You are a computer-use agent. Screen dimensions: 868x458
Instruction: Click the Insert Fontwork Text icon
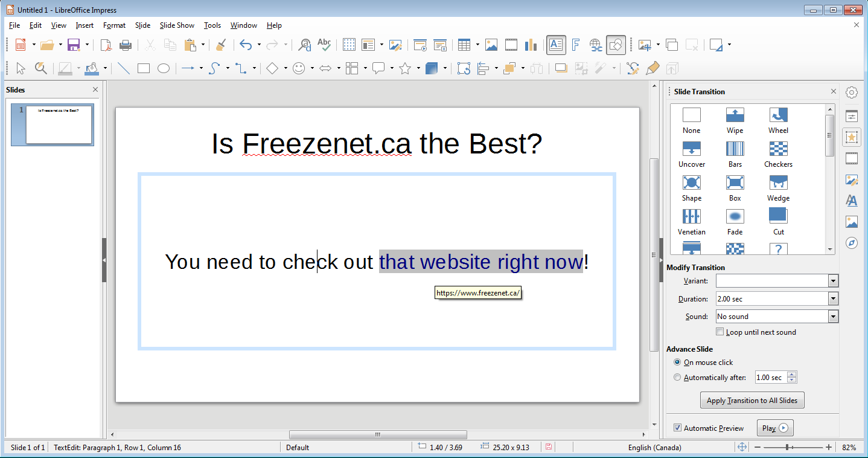[x=576, y=45]
